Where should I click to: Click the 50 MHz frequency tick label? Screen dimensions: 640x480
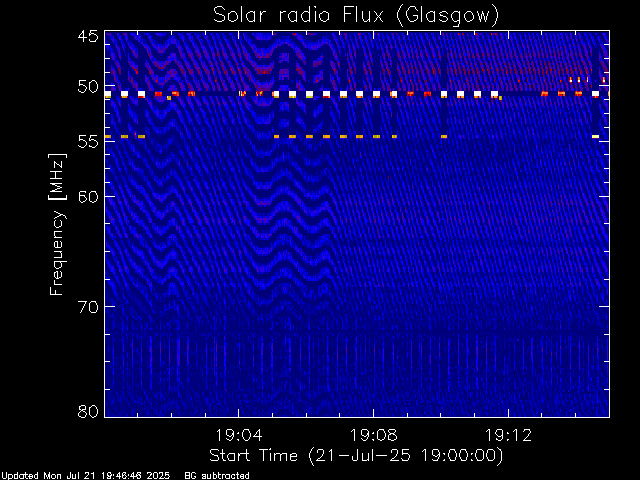pos(88,87)
